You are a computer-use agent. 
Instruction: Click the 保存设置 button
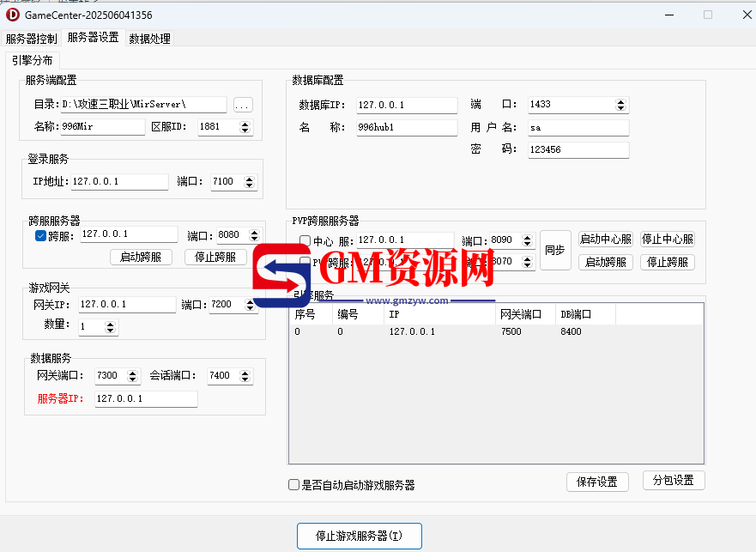click(597, 482)
